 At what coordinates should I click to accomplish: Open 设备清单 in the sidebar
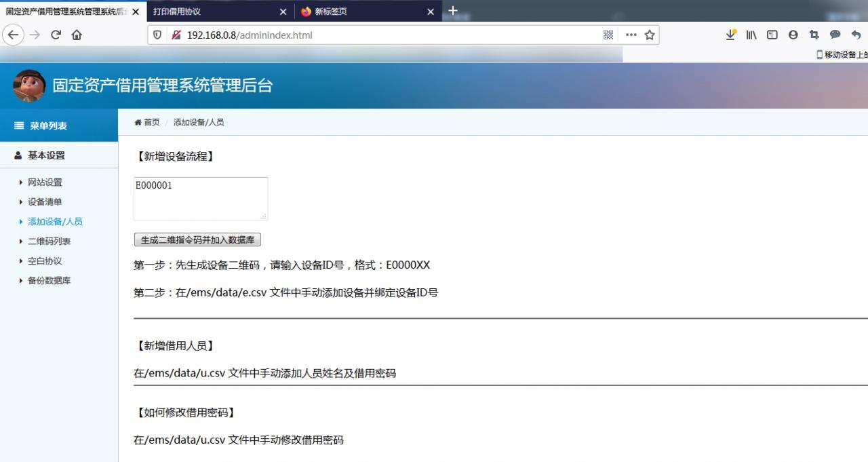pyautogui.click(x=45, y=202)
